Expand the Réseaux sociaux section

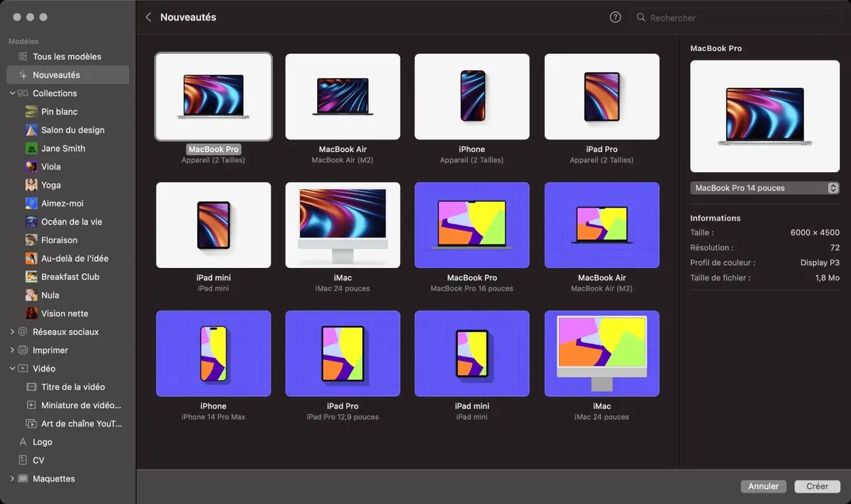click(12, 331)
